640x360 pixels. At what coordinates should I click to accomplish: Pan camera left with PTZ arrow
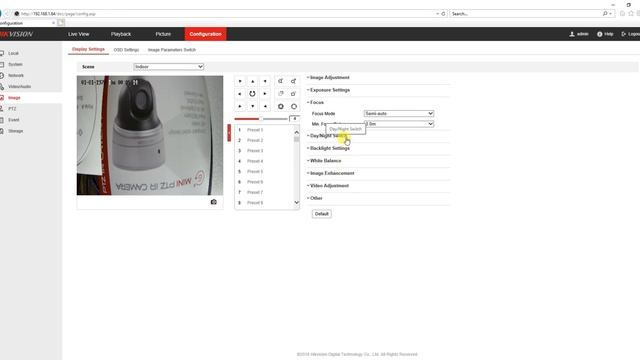[240, 94]
